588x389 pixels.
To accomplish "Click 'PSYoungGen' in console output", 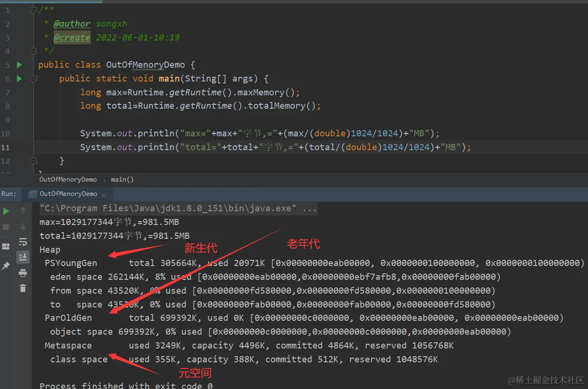I will coord(71,263).
